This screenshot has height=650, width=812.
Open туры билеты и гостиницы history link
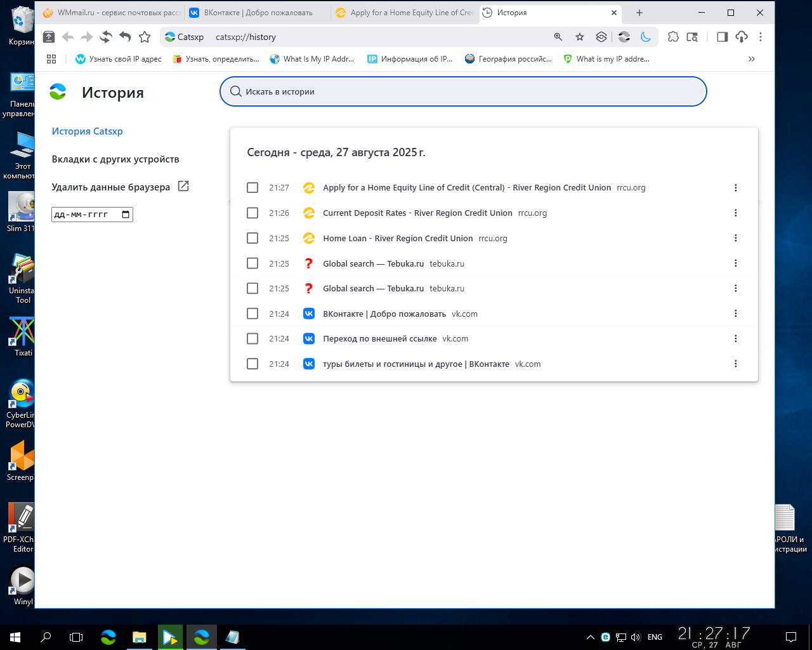[x=416, y=364]
